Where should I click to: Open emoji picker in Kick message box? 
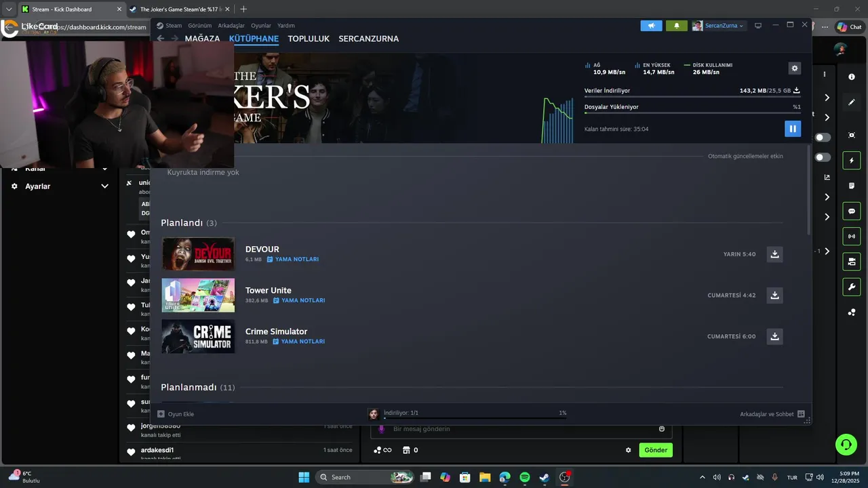coord(662,428)
